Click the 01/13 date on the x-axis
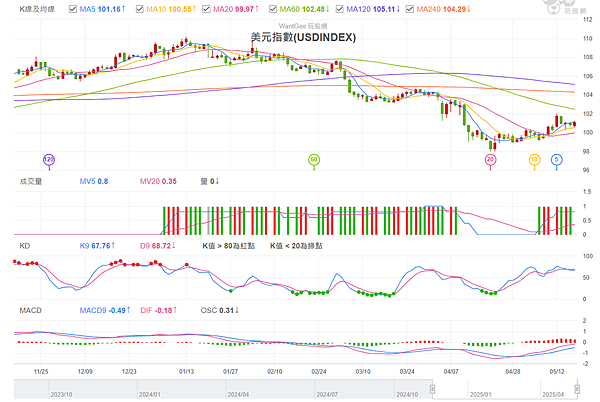The width and height of the screenshot is (600, 402). point(186,372)
